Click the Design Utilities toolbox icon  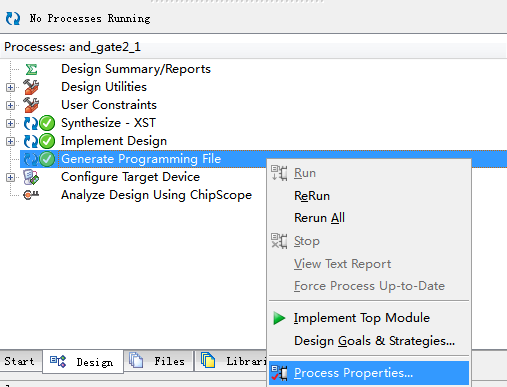tap(31, 87)
